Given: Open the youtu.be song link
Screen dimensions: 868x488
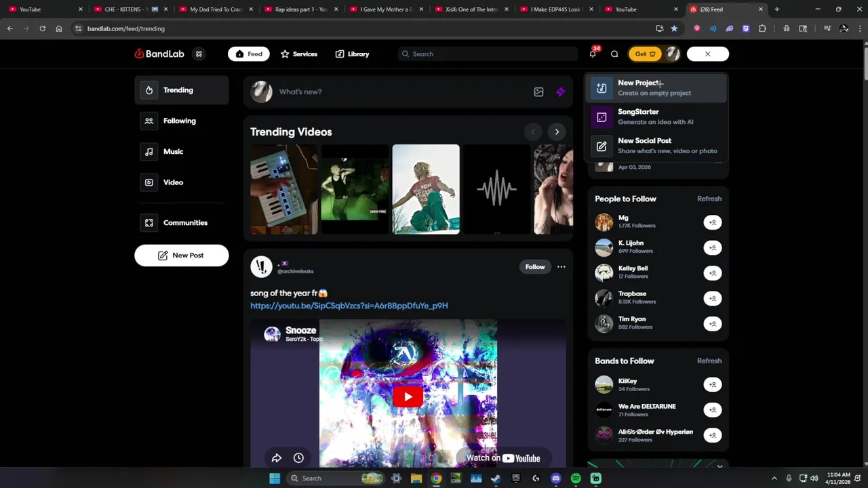Looking at the screenshot, I should [349, 306].
